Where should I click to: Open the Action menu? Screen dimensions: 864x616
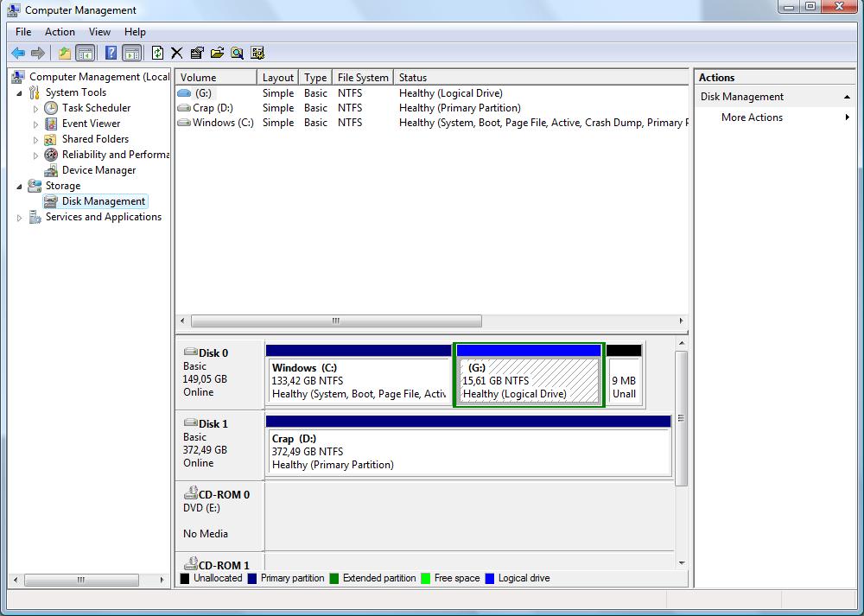pos(60,32)
